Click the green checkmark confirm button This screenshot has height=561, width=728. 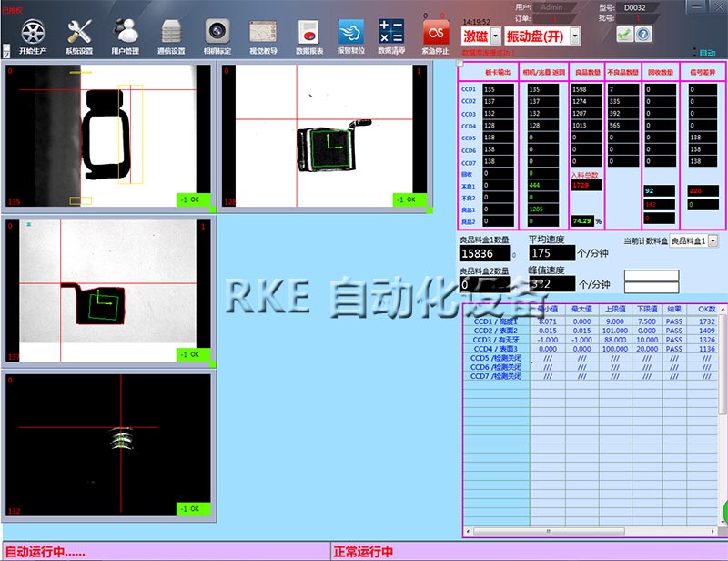click(623, 34)
